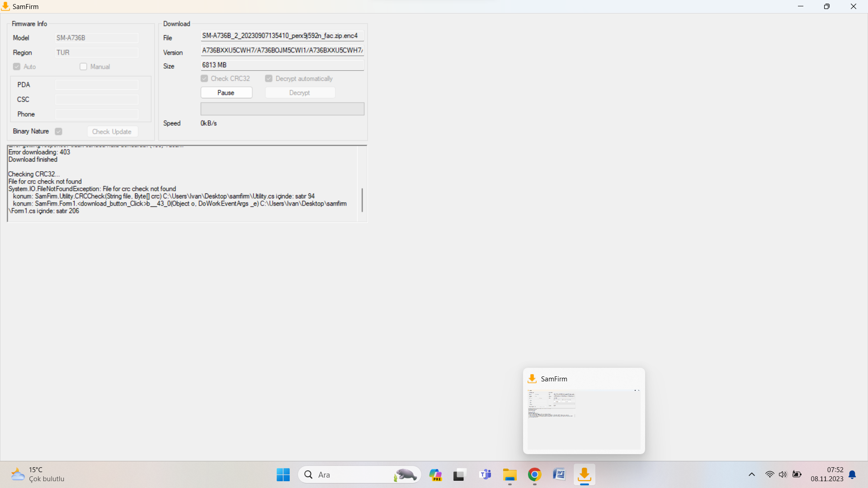Pause the firmware download
868x488 pixels.
click(x=226, y=93)
